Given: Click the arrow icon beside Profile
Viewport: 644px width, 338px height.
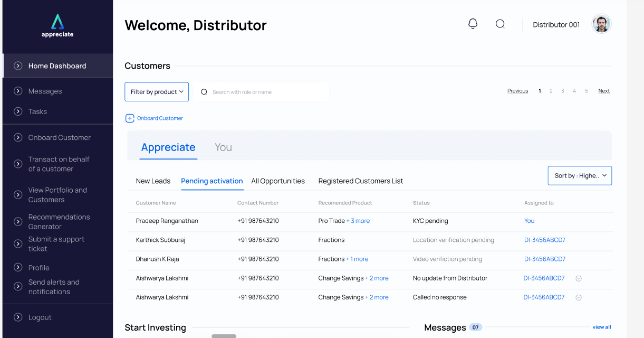Looking at the screenshot, I should [x=18, y=268].
